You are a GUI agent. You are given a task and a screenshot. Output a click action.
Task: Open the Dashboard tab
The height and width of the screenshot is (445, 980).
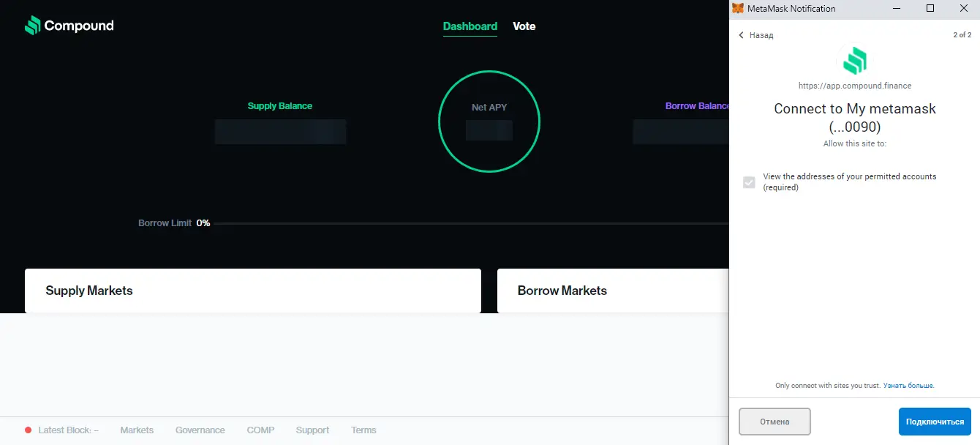tap(470, 26)
